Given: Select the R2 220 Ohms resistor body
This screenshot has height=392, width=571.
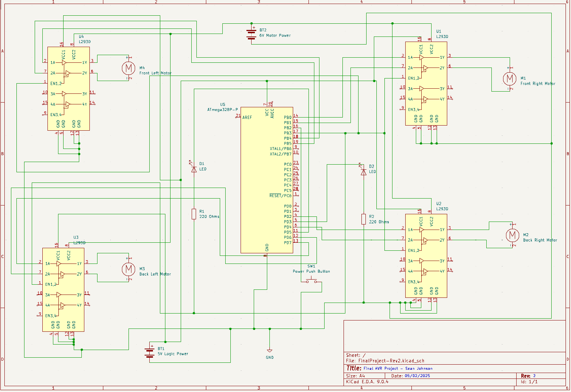Looking at the screenshot, I should pyautogui.click(x=363, y=219).
